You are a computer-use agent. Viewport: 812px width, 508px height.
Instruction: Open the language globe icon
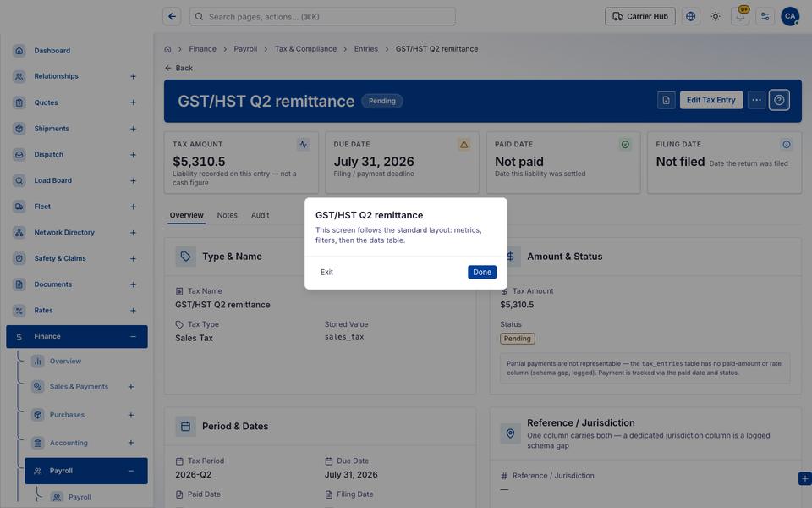click(x=690, y=17)
